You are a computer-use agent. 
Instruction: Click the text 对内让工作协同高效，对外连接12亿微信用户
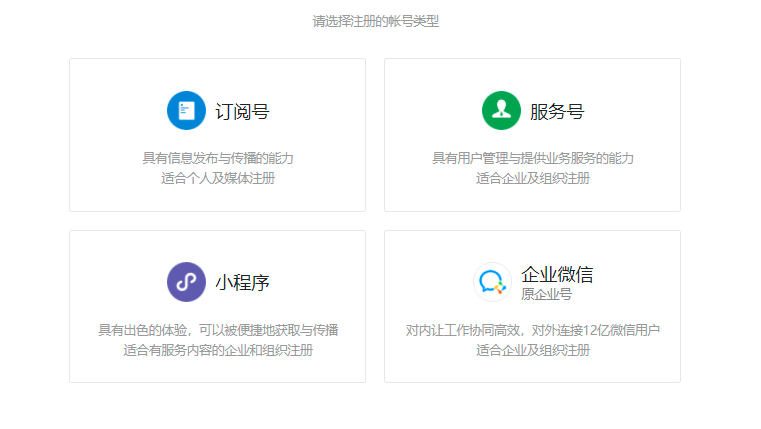click(533, 330)
